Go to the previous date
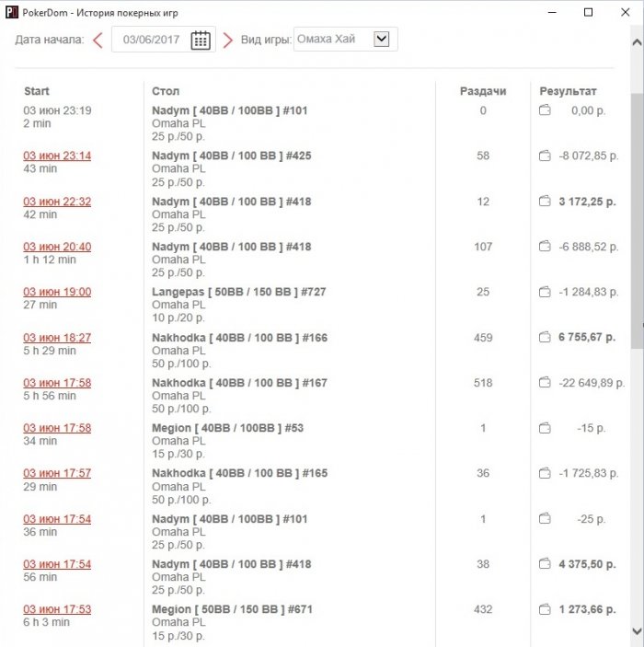 [98, 40]
